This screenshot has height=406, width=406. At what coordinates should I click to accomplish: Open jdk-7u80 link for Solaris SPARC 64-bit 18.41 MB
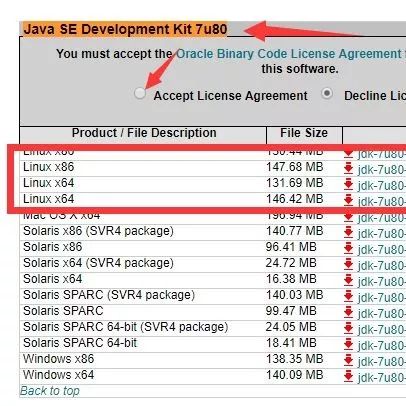(382, 345)
